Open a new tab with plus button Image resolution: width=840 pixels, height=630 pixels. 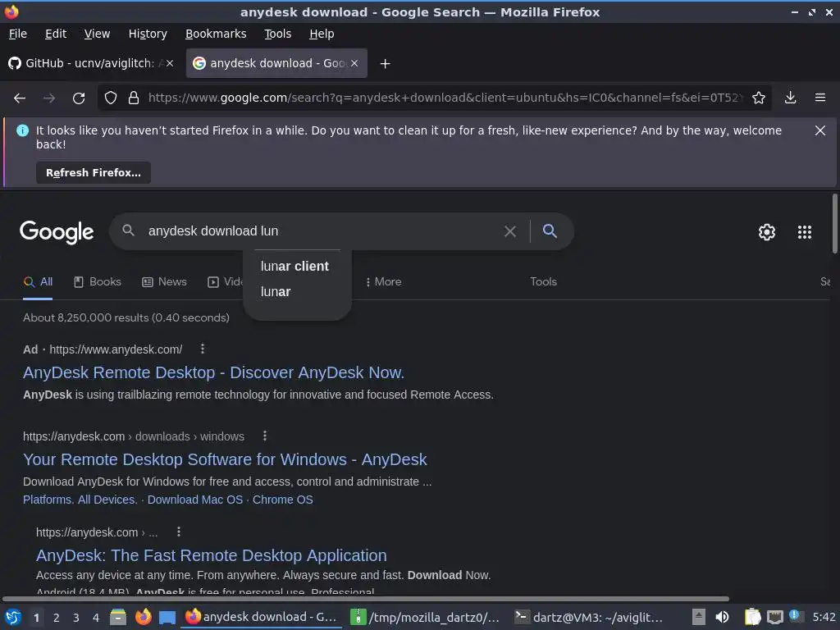tap(385, 64)
